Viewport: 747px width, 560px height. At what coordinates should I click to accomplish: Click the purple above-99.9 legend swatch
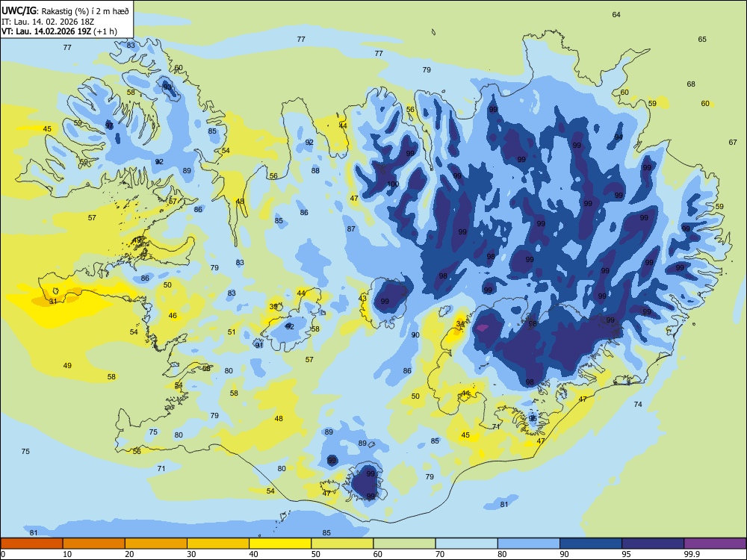point(715,544)
